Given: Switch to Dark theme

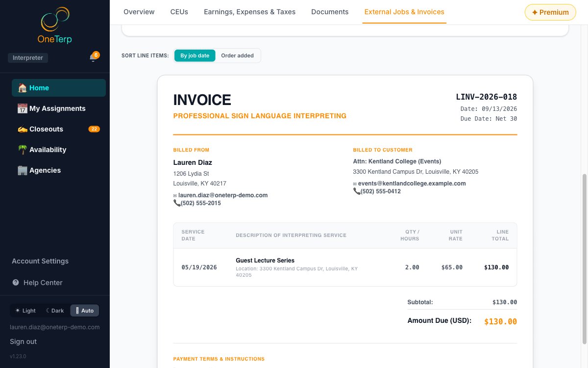Looking at the screenshot, I should click(55, 311).
